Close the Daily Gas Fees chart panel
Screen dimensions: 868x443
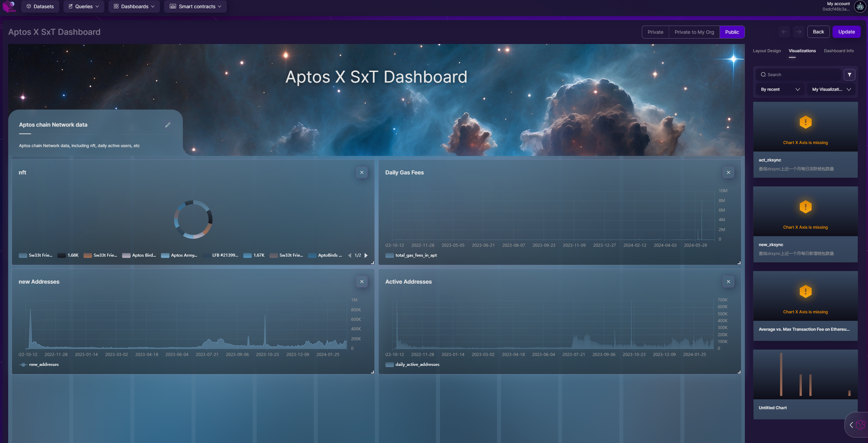[728, 172]
